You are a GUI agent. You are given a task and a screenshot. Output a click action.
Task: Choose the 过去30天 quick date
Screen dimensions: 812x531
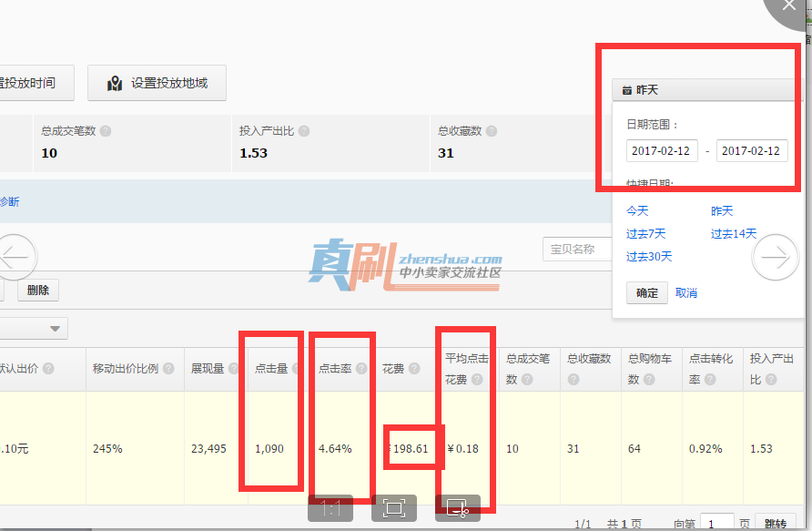649,257
